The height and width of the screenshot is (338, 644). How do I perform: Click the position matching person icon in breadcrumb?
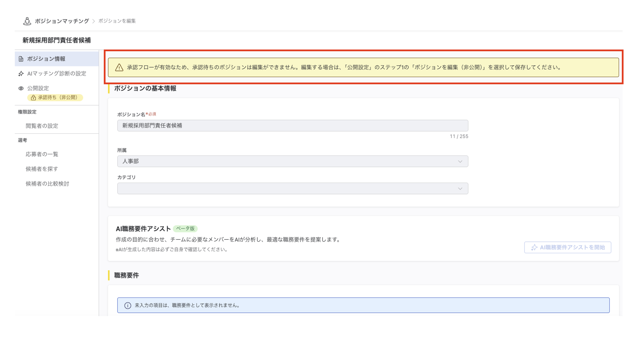pyautogui.click(x=27, y=21)
